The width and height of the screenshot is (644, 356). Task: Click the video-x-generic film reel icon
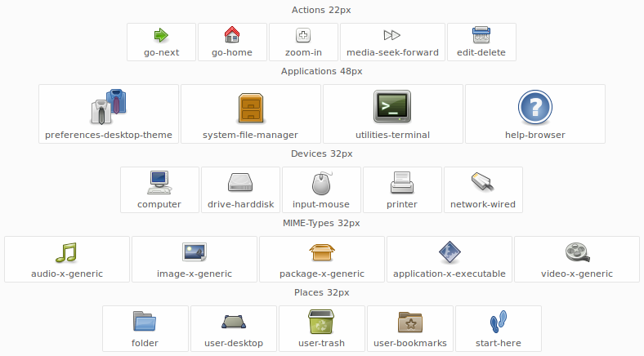577,251
